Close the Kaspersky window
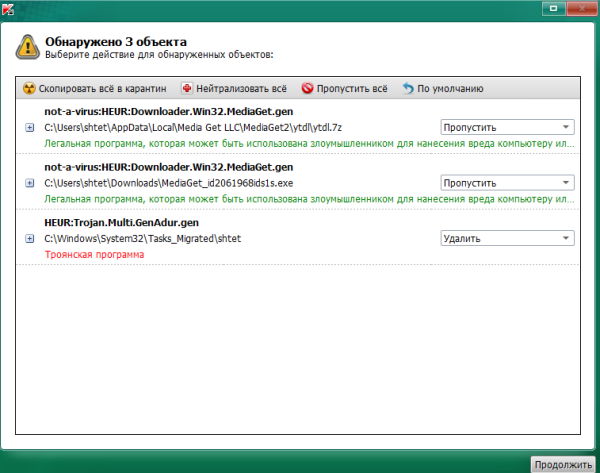The image size is (600, 473). pyautogui.click(x=582, y=8)
